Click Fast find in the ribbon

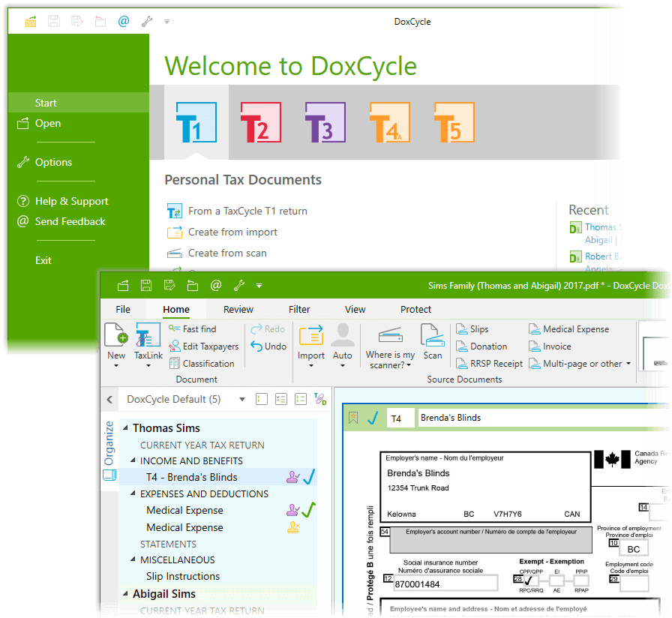click(193, 329)
